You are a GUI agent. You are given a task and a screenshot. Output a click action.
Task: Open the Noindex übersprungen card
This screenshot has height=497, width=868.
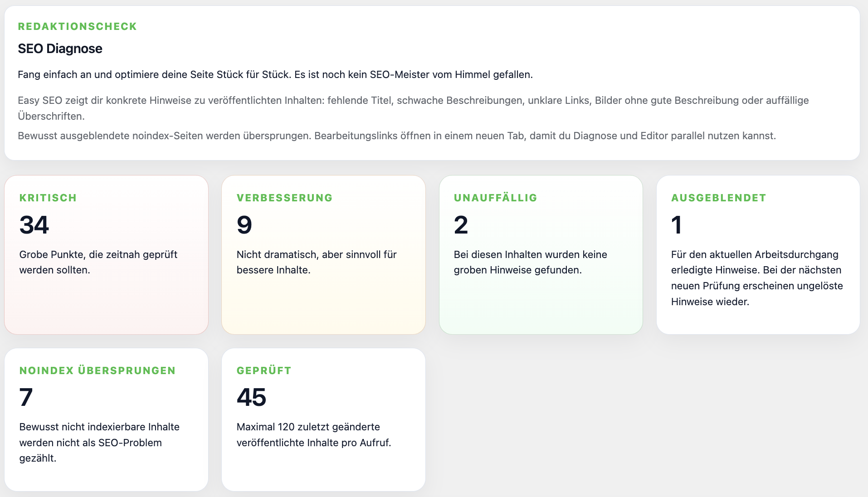106,419
